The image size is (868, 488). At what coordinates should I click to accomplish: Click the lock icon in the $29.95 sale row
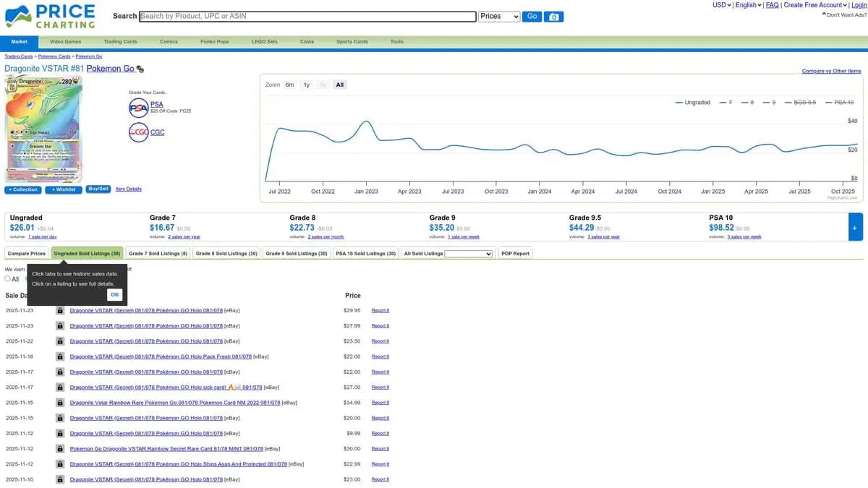coord(60,310)
